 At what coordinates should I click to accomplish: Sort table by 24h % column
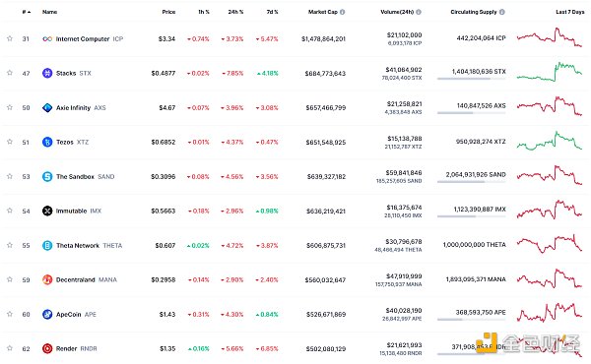point(235,12)
